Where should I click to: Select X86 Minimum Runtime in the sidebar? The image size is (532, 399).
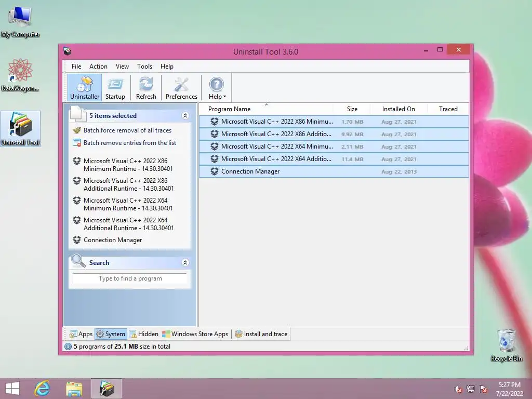coord(128,165)
